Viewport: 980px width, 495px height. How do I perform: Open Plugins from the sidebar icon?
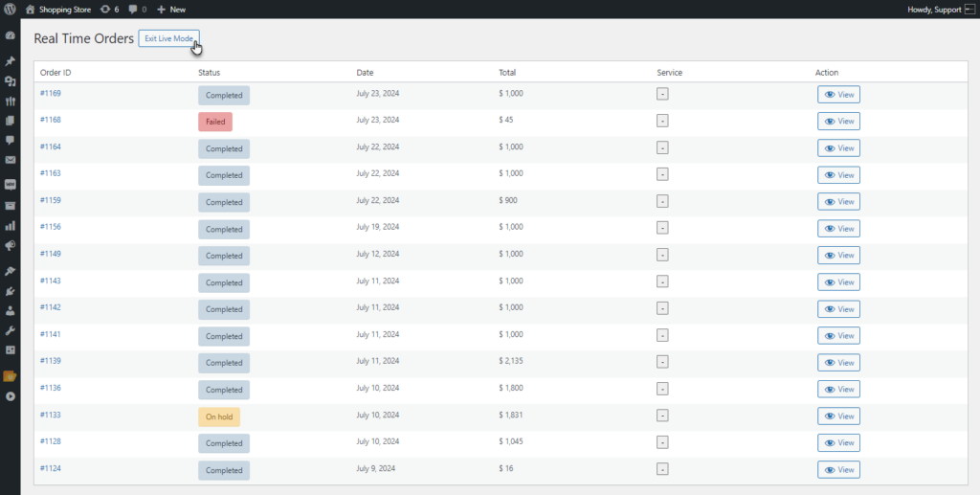(10, 291)
